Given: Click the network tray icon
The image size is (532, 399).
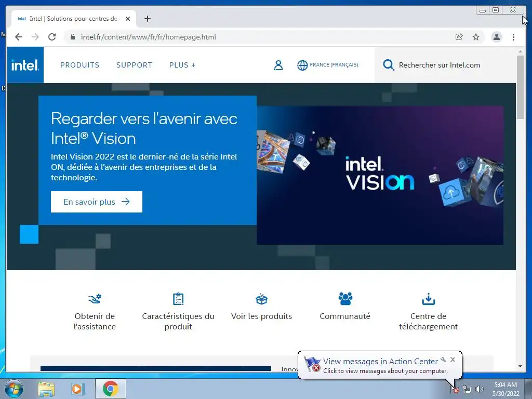Looking at the screenshot, I should click(467, 389).
